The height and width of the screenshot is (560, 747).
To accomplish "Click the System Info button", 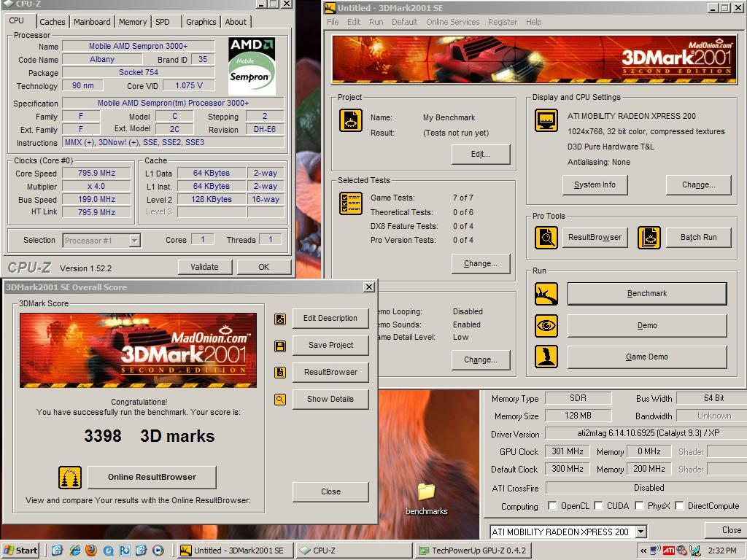I will click(x=595, y=184).
